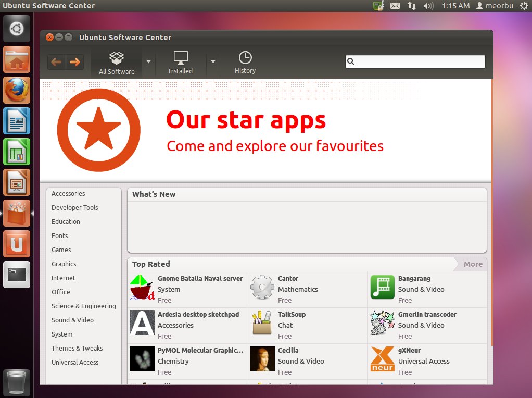Open Ubuntu One from the launcher
The image size is (532, 398).
17,244
